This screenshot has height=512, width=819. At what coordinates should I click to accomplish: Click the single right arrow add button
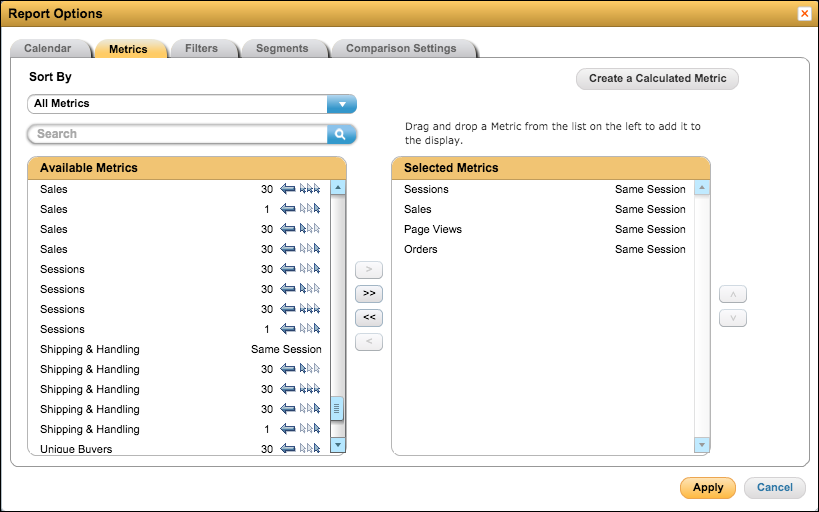(x=369, y=270)
